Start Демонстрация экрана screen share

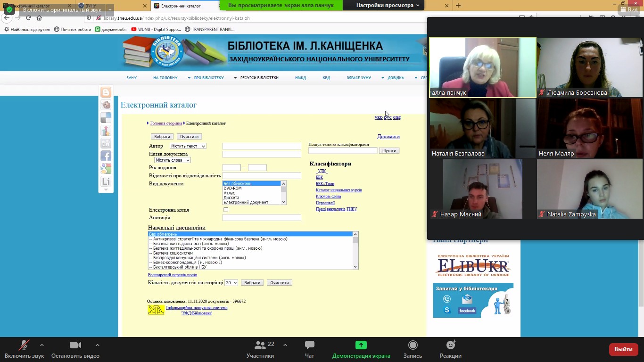click(x=361, y=349)
